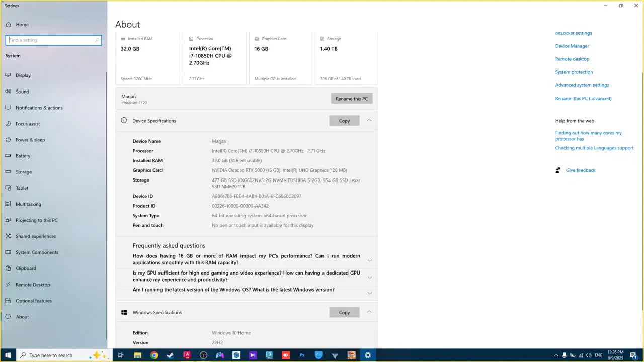
Task: Click the Settings gear taskbar icon
Action: (368, 355)
